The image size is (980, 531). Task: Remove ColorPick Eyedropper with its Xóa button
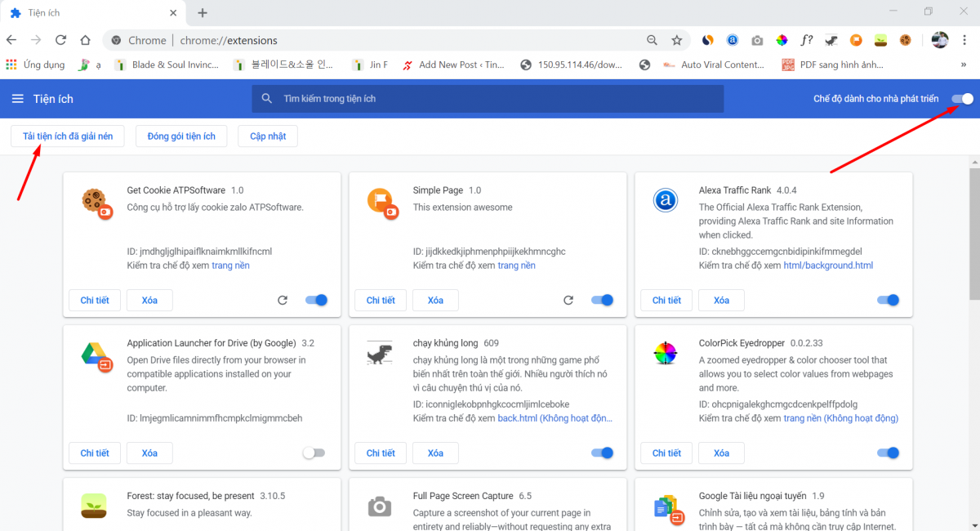pos(721,453)
